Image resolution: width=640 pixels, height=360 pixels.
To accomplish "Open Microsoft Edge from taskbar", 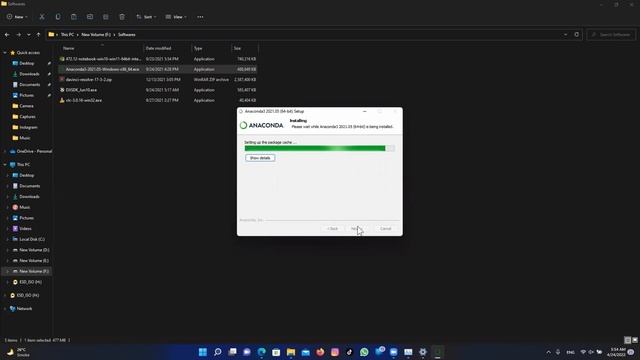I will (261, 352).
